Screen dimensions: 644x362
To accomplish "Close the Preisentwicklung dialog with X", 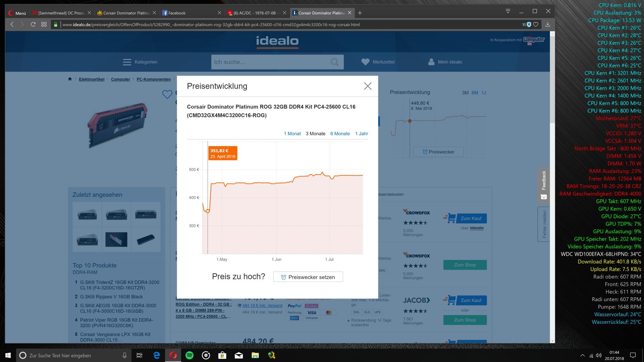I will [x=368, y=86].
